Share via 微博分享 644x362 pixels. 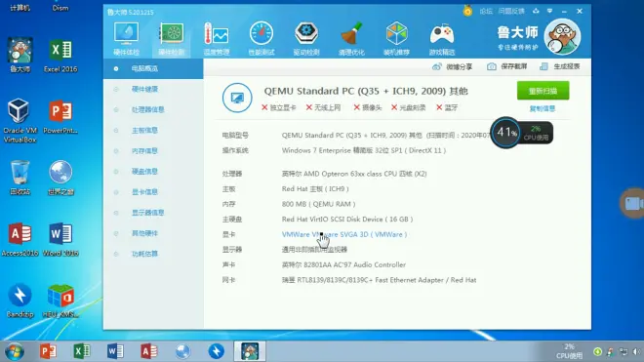click(x=452, y=66)
